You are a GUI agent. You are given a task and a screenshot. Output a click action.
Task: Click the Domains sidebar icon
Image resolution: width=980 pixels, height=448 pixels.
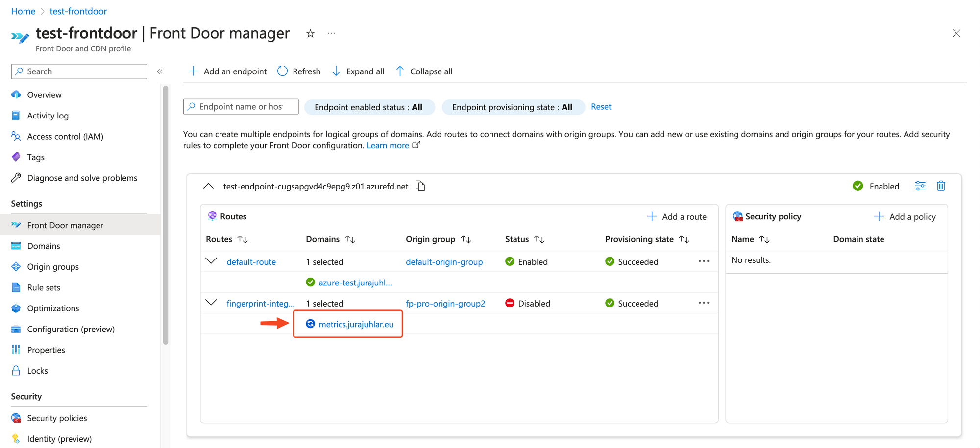[16, 246]
